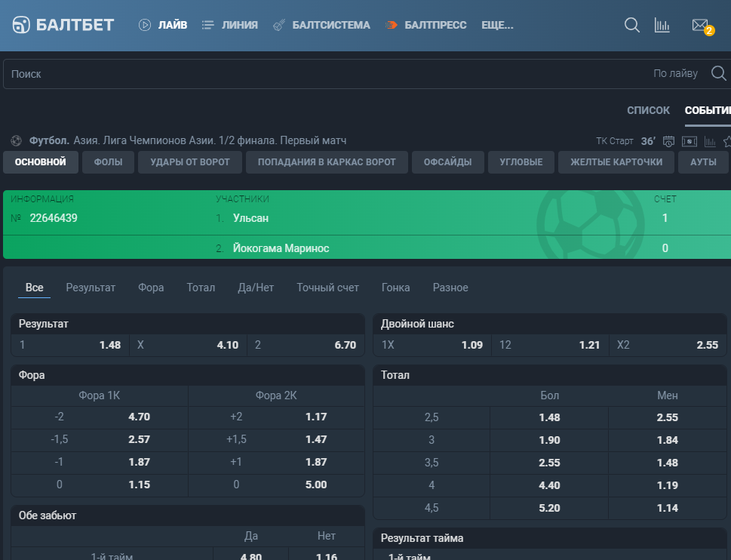The height and width of the screenshot is (560, 731).
Task: Switch to the Да/Нет filter tab
Action: [256, 288]
